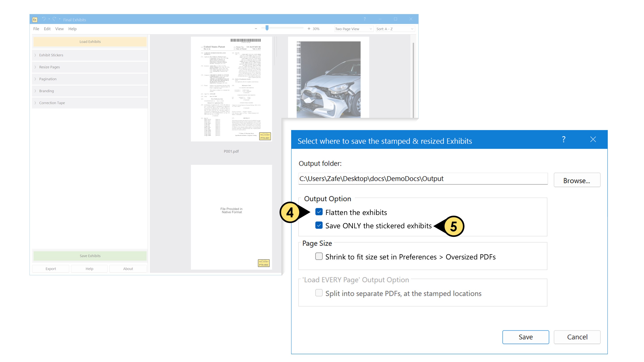This screenshot has width=644, height=362.
Task: Click the dialog help question mark
Action: pos(563,139)
